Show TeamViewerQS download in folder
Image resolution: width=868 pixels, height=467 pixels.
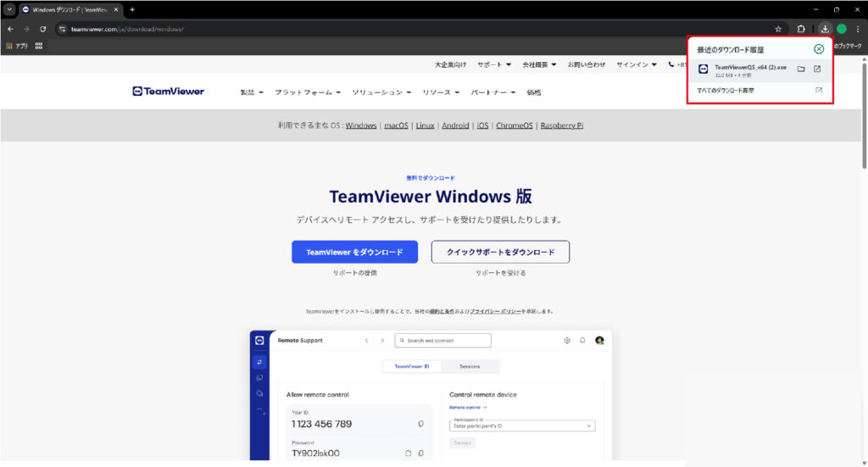801,69
